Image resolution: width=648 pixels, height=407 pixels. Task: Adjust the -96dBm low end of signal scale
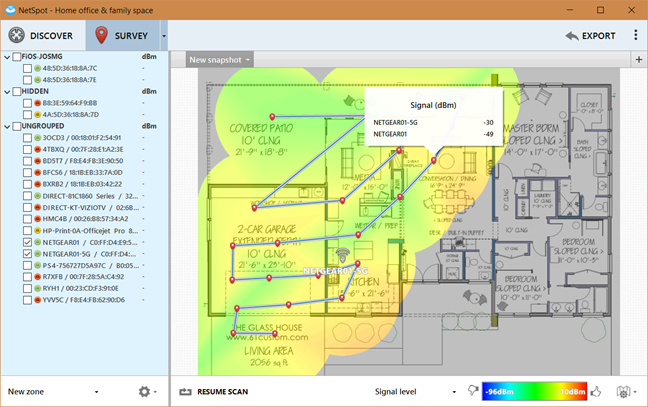[x=499, y=391]
